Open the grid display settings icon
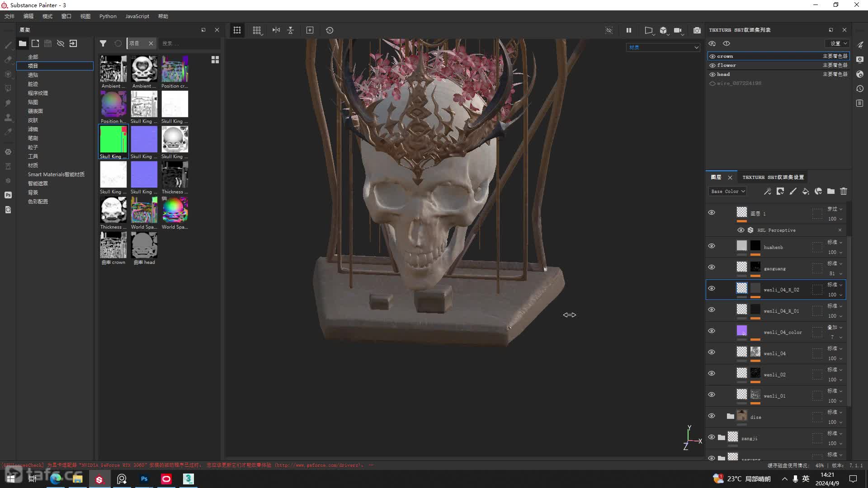 pyautogui.click(x=257, y=30)
